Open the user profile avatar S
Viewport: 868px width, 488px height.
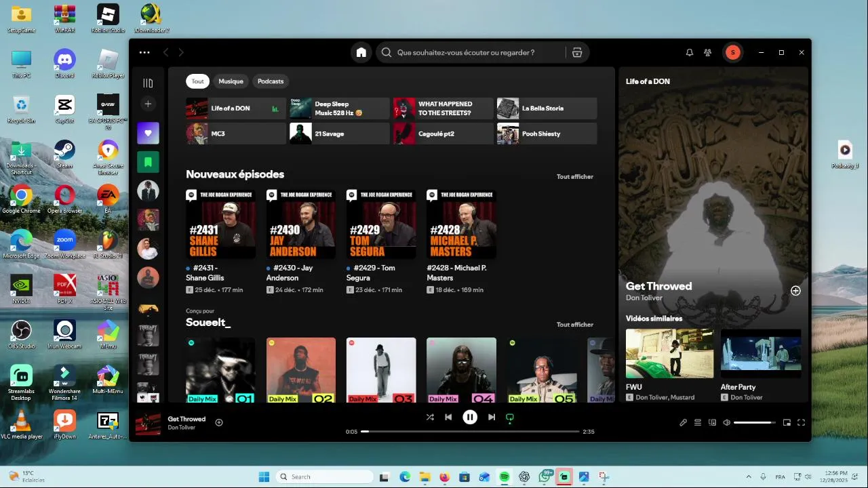(x=732, y=52)
